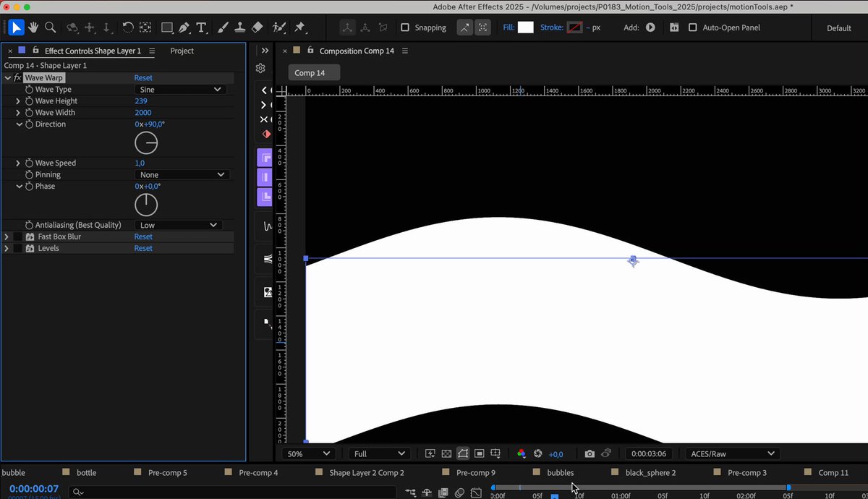The width and height of the screenshot is (868, 499).
Task: Toggle the Wave Warp fx switch
Action: click(x=17, y=77)
